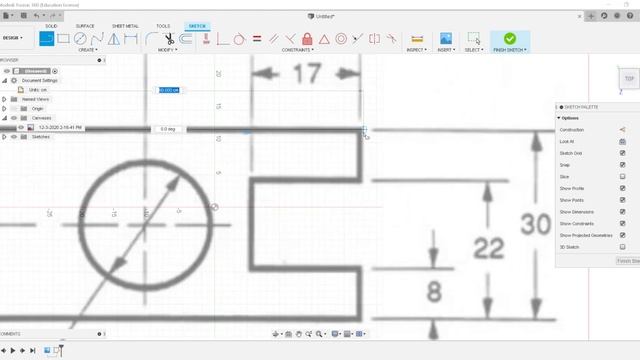Apply the Equal constraint
This screenshot has width=640, height=360.
[x=257, y=39]
